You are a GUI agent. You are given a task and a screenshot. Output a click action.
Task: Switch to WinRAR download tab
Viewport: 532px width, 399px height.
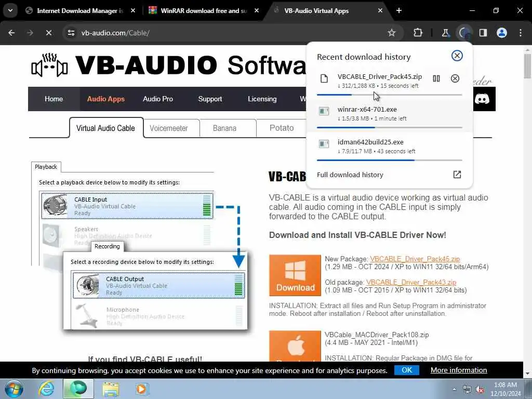(x=204, y=10)
